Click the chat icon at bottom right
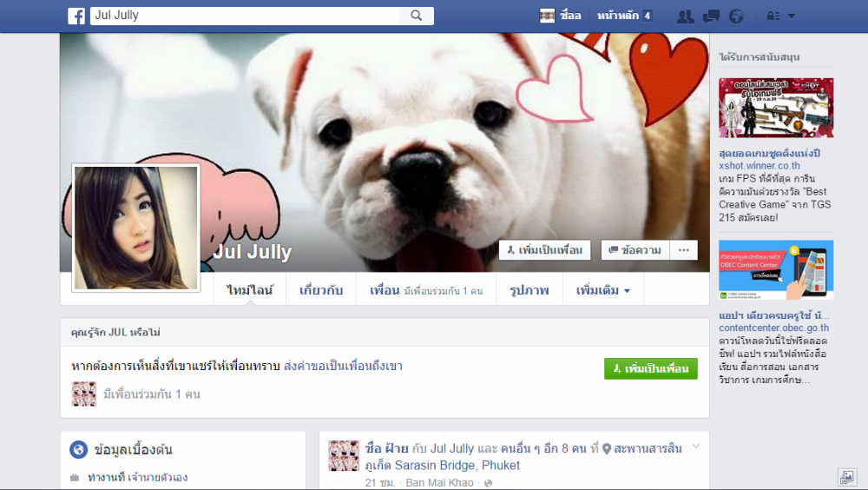The width and height of the screenshot is (868, 490). (x=846, y=477)
